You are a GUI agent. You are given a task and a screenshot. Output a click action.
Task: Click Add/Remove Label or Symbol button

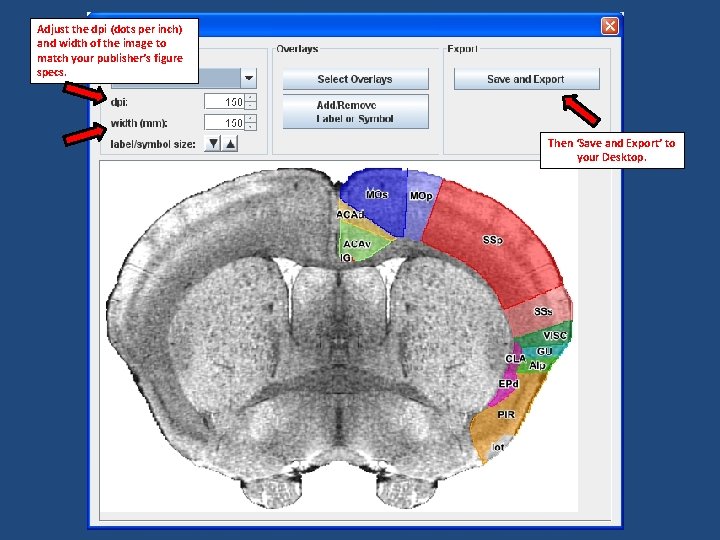point(355,112)
